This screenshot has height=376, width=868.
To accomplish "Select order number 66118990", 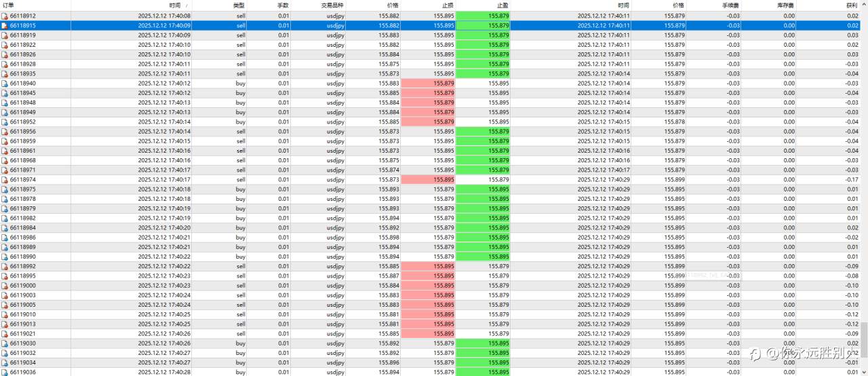I will (x=23, y=257).
